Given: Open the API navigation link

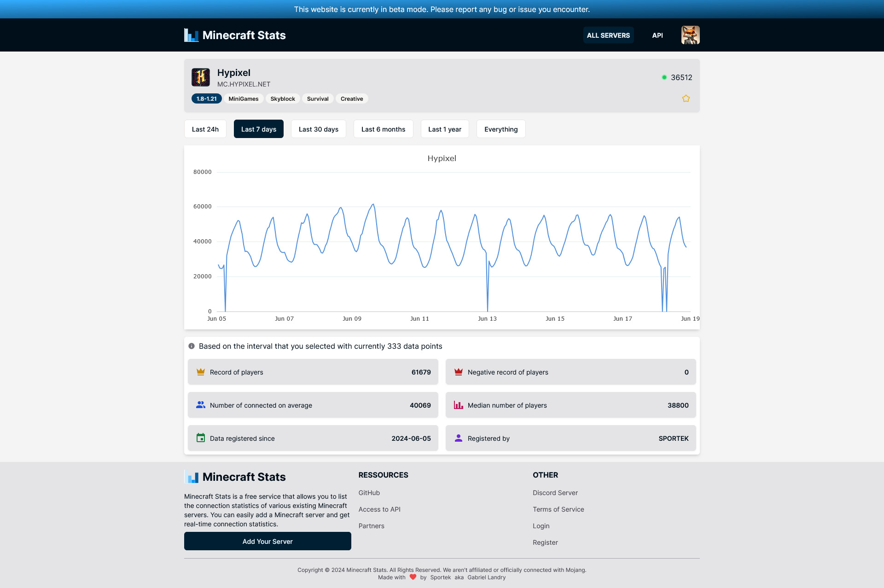Looking at the screenshot, I should point(657,35).
